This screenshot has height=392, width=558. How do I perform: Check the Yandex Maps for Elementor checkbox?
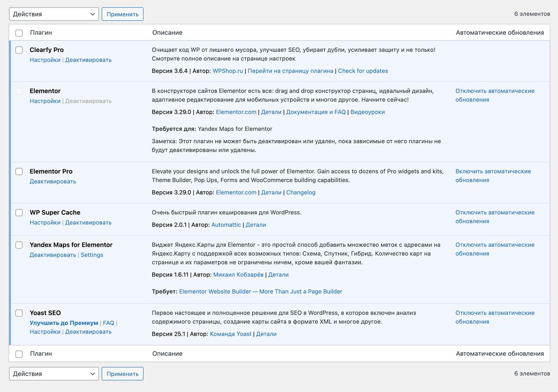tap(19, 245)
